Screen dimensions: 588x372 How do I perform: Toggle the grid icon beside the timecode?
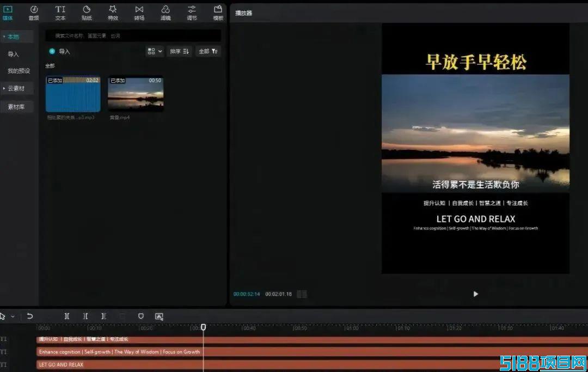(x=302, y=294)
